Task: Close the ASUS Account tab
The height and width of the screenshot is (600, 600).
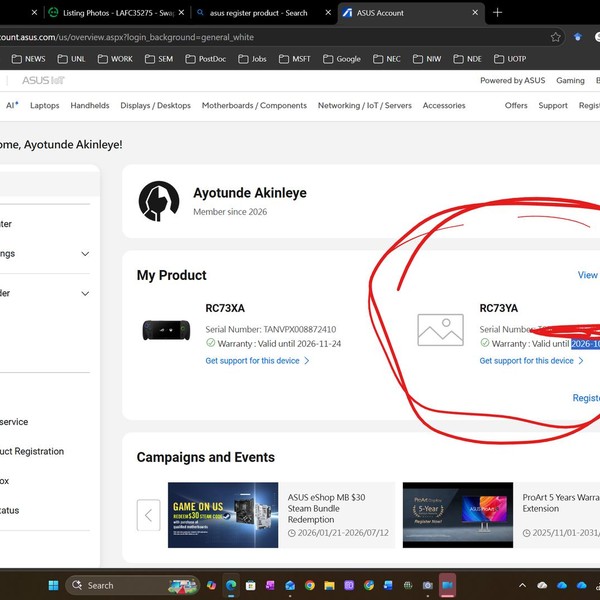Action: click(x=475, y=13)
